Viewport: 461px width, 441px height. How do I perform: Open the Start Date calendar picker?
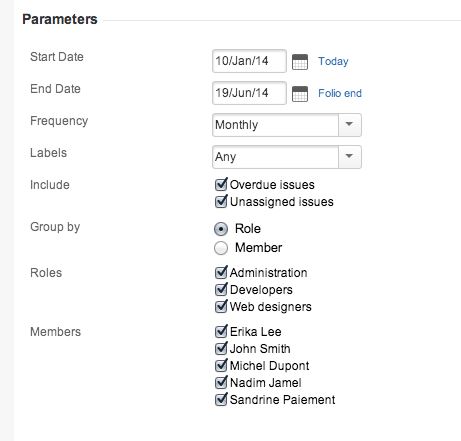coord(300,62)
